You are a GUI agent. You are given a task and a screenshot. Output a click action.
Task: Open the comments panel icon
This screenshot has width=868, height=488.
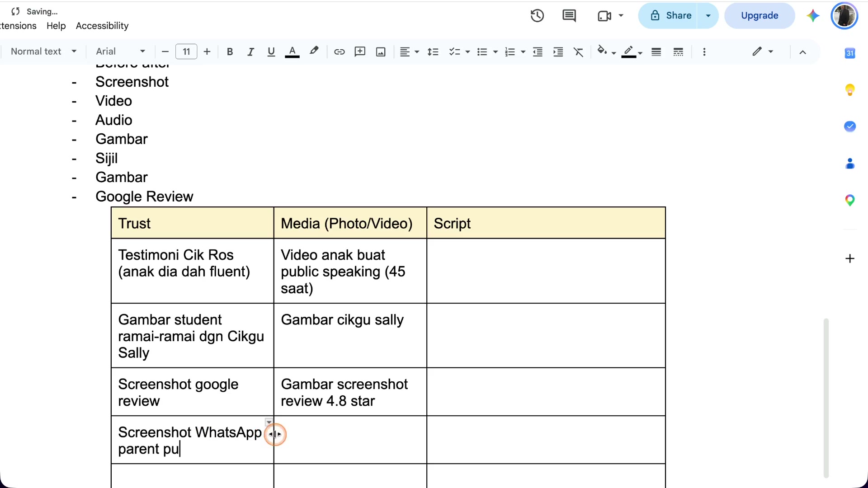pos(569,16)
